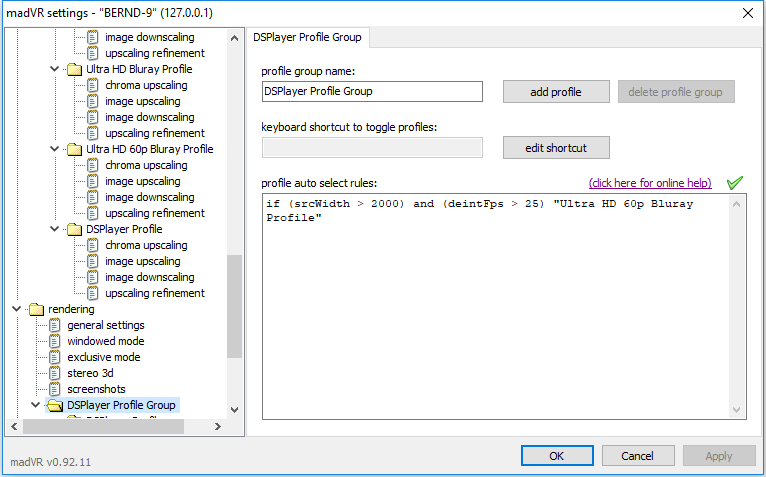Open the online help link
The height and width of the screenshot is (477, 766).
tap(650, 183)
